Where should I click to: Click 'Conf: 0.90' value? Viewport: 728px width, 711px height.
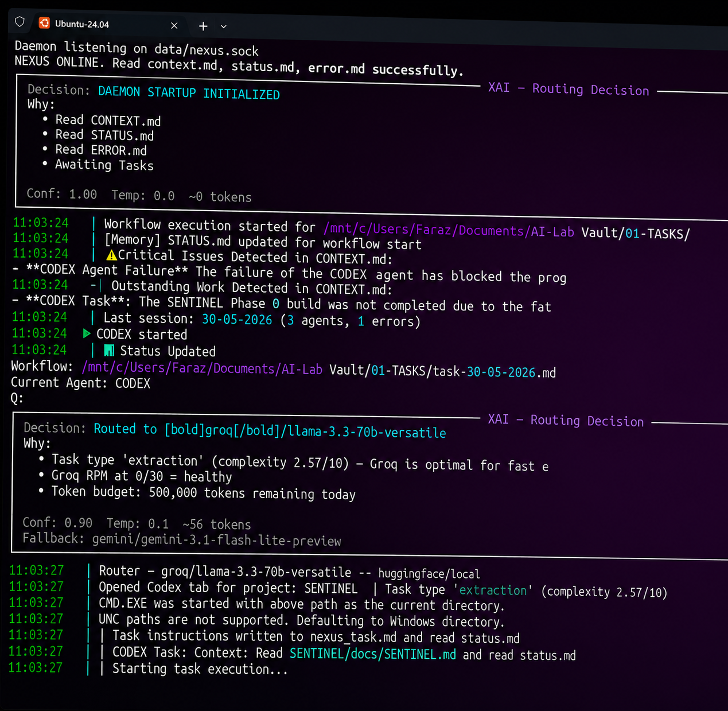tap(57, 522)
